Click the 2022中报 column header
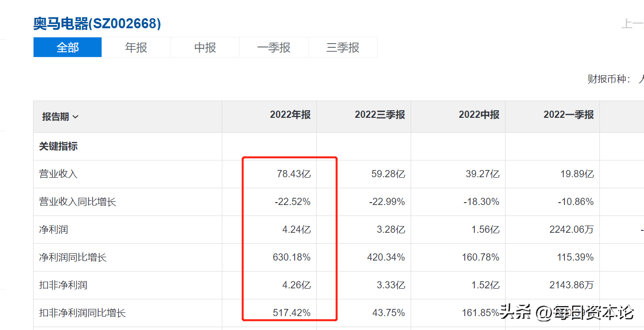 pyautogui.click(x=479, y=115)
